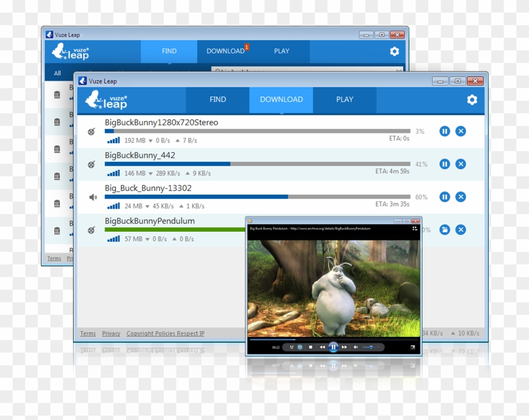
Task: Pause the BigBuckBunny1280x720Stereo download
Action: click(x=445, y=131)
